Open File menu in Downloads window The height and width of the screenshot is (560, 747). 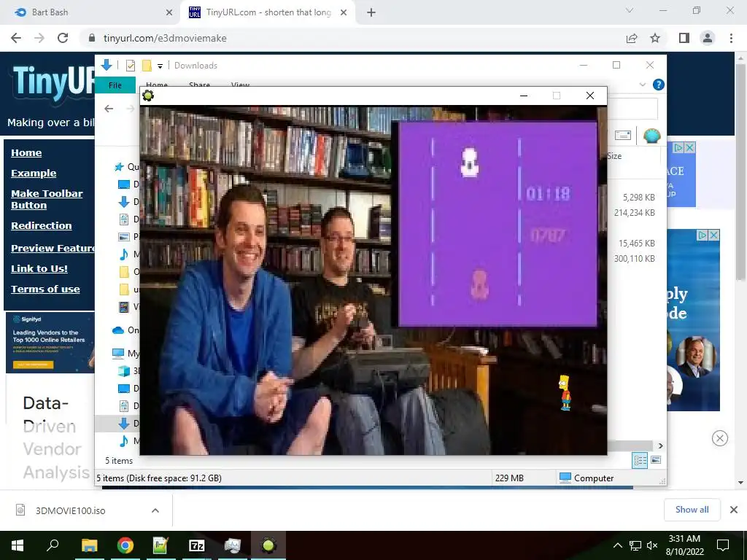(115, 85)
